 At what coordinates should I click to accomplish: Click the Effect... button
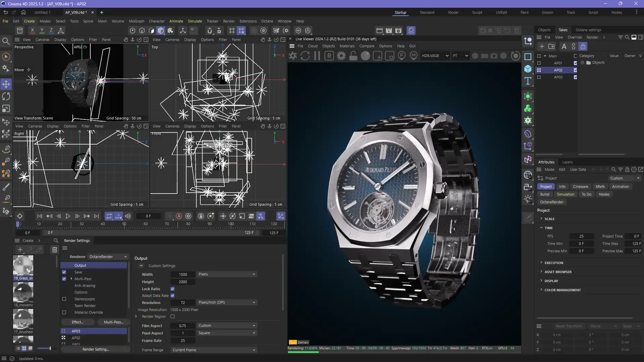(x=78, y=322)
